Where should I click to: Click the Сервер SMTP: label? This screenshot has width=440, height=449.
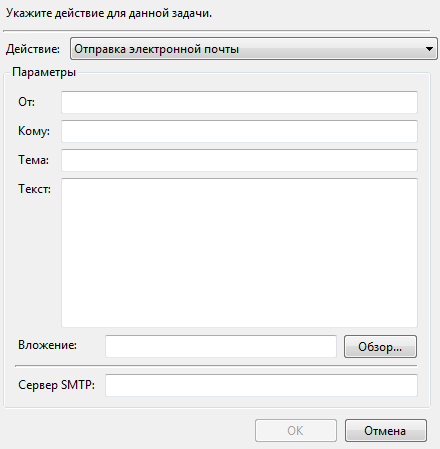click(x=56, y=385)
